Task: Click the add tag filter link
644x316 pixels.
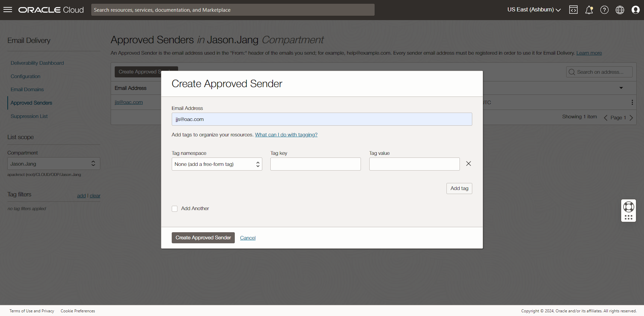Action: 82,196
